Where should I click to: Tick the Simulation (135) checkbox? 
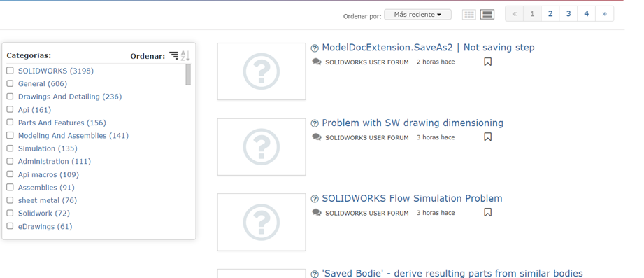10,148
